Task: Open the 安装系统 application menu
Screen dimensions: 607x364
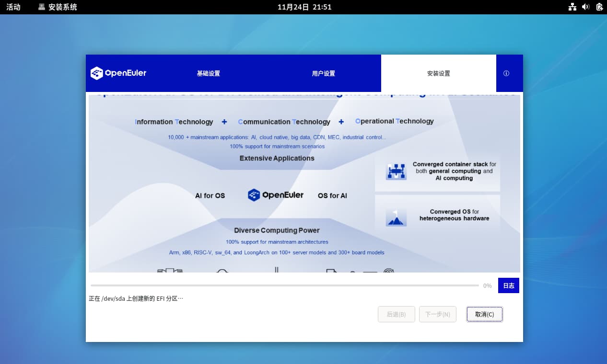Action: 58,7
